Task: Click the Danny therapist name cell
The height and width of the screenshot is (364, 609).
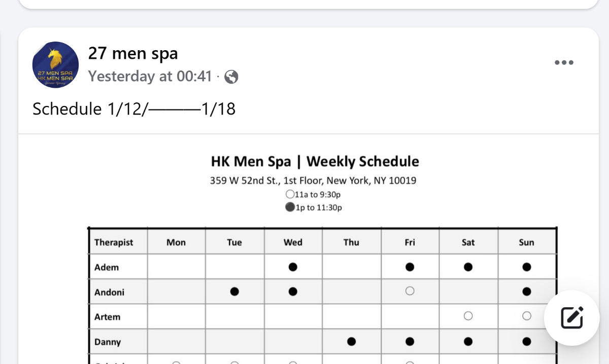Action: pos(108,342)
